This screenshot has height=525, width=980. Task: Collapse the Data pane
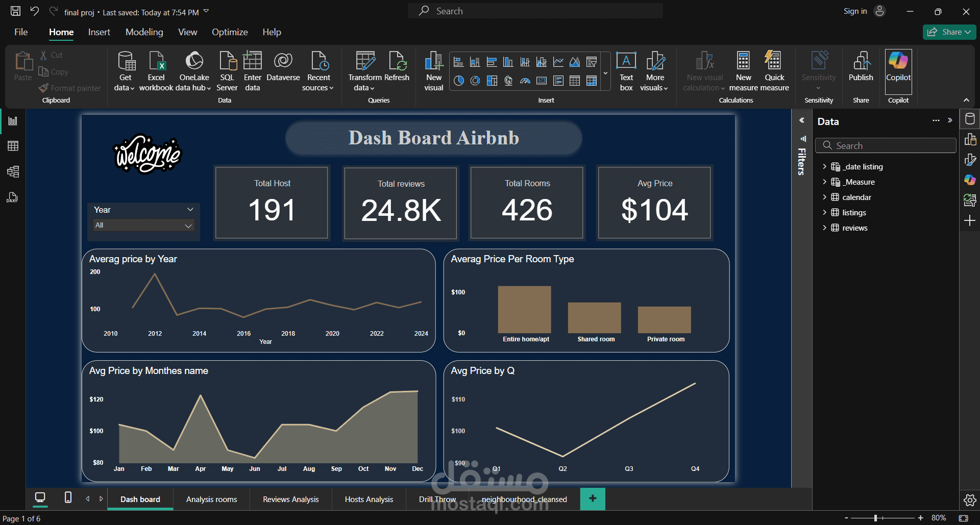point(950,120)
